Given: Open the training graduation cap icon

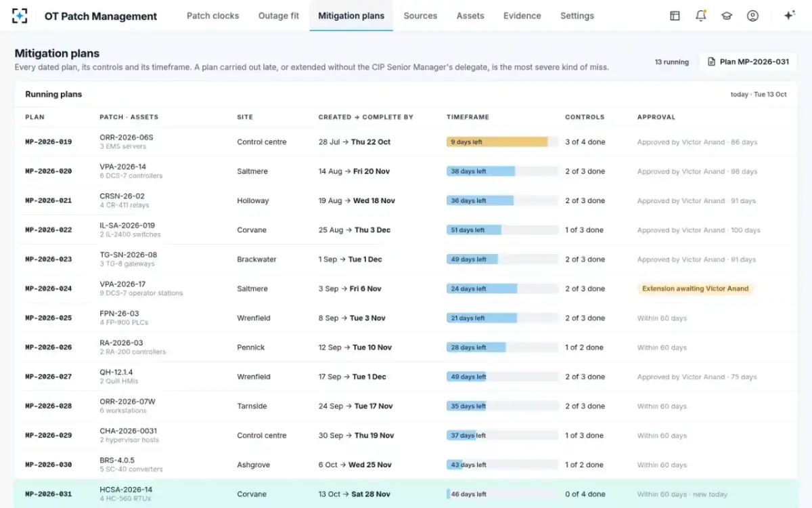Looking at the screenshot, I should [727, 16].
